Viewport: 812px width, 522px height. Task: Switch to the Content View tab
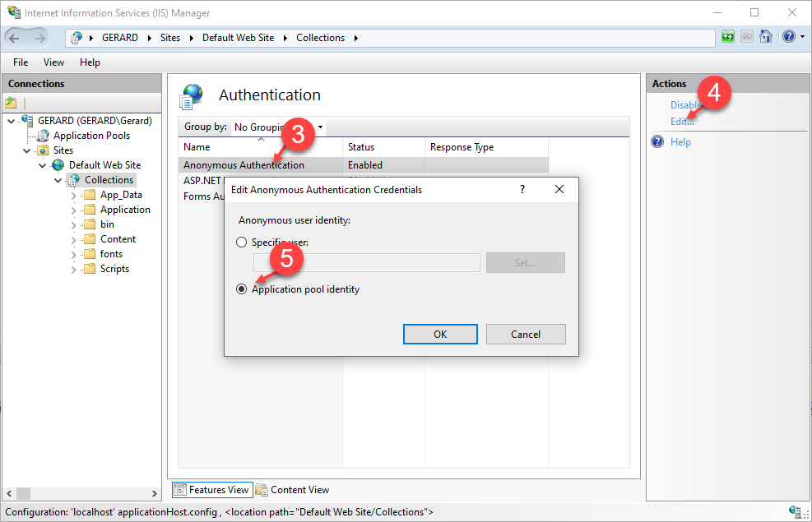coord(292,490)
